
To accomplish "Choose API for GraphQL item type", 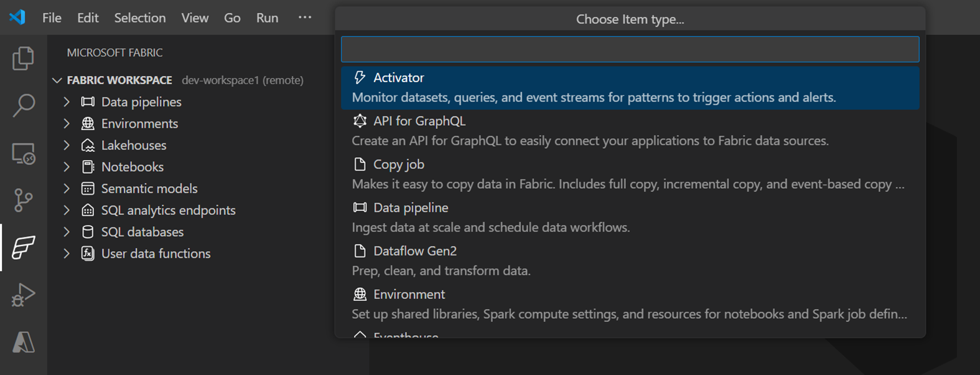I will point(630,131).
